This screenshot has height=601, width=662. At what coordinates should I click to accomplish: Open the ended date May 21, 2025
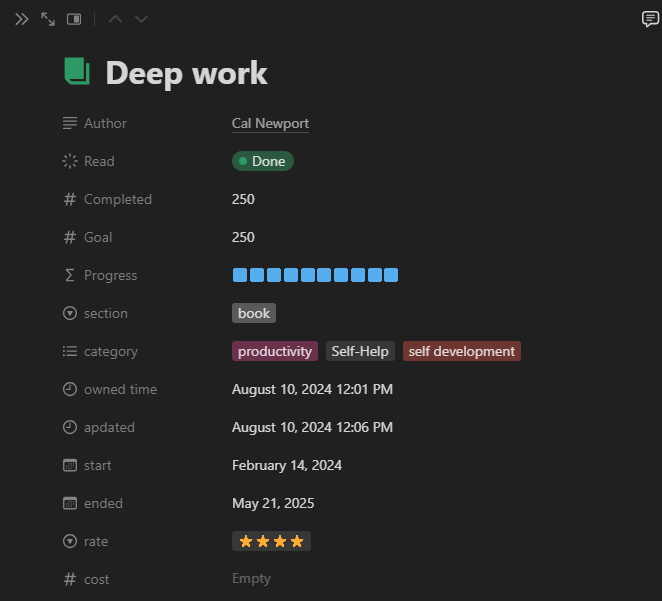pos(272,503)
